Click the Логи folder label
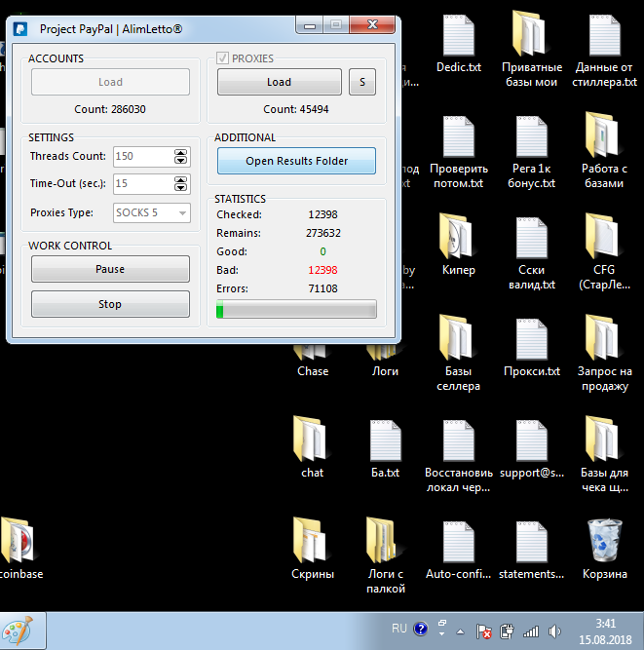The width and height of the screenshot is (644, 650). [x=385, y=371]
